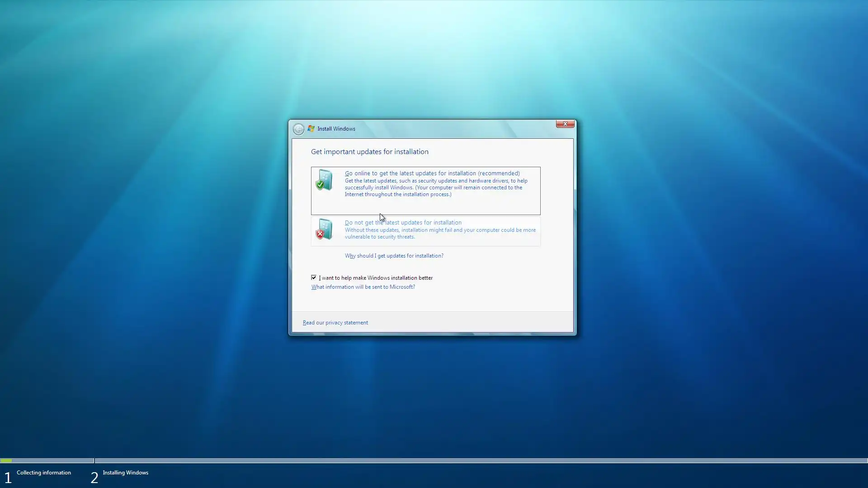Close the Install Windows dialog

(565, 124)
